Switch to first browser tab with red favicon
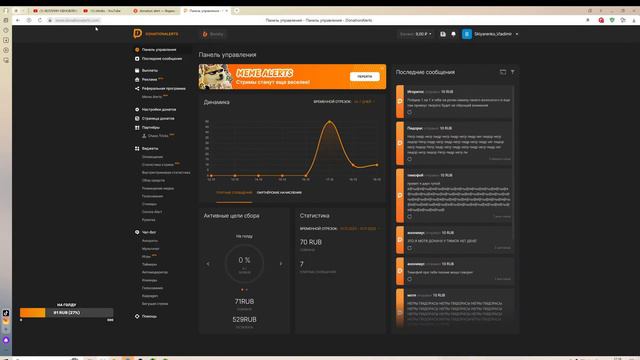The height and width of the screenshot is (360, 640). coord(56,11)
